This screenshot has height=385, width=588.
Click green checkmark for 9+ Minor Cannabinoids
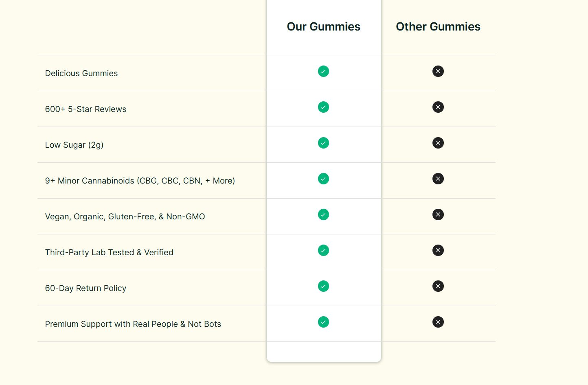tap(323, 179)
